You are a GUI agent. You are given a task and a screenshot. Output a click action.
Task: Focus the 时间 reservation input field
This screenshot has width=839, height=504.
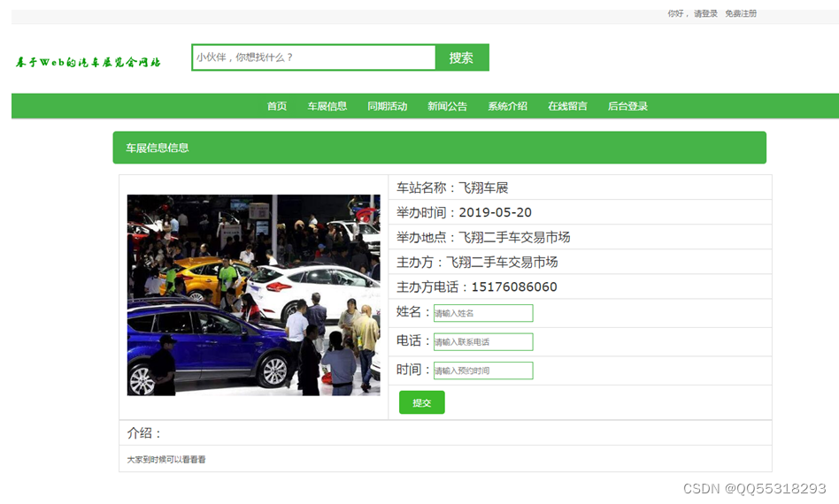tap(483, 370)
